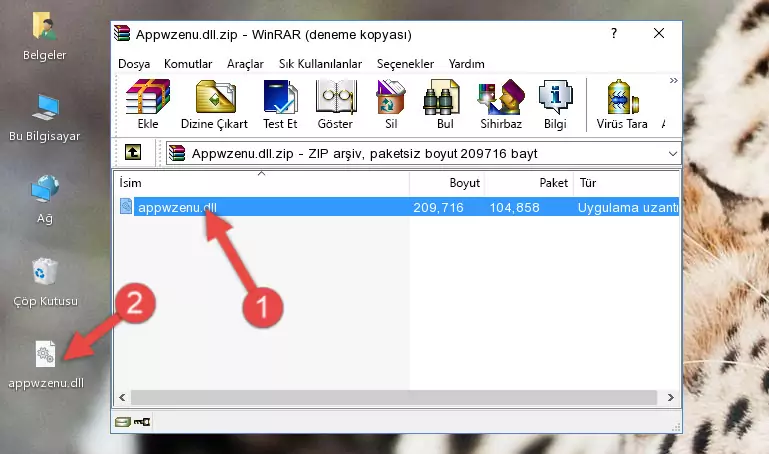
Task: Select appwzenu.dll file on desktop
Action: (46, 365)
